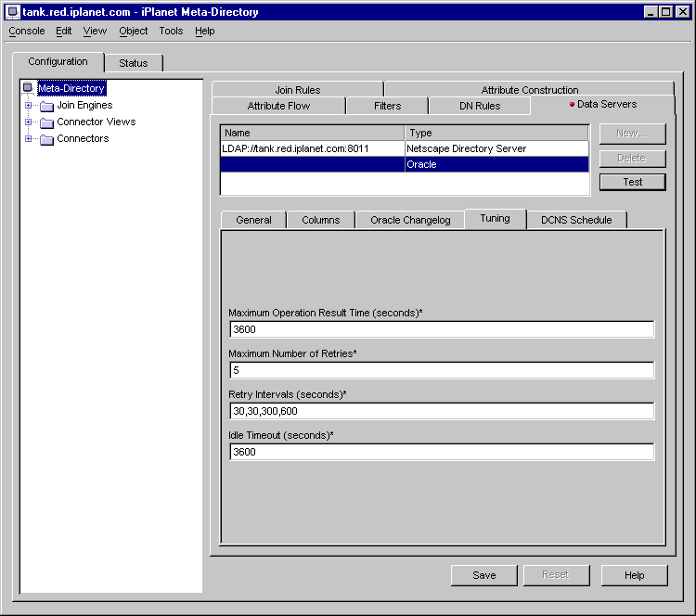Click the Retry Intervals input field
Screen dimensions: 696x616
[442, 411]
